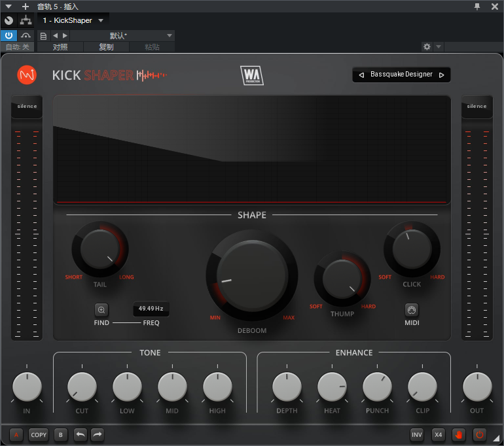Open the top-left window menu triangle
The height and width of the screenshot is (446, 504).
click(9, 7)
